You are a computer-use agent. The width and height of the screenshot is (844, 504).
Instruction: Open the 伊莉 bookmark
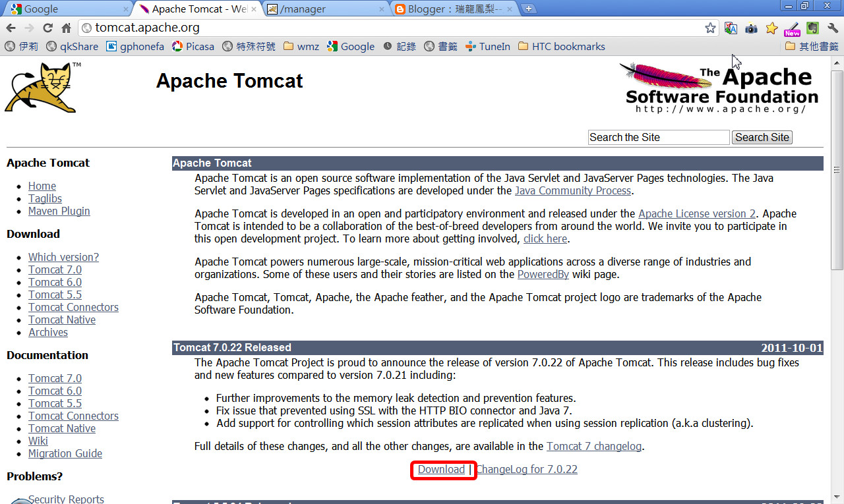(x=22, y=46)
